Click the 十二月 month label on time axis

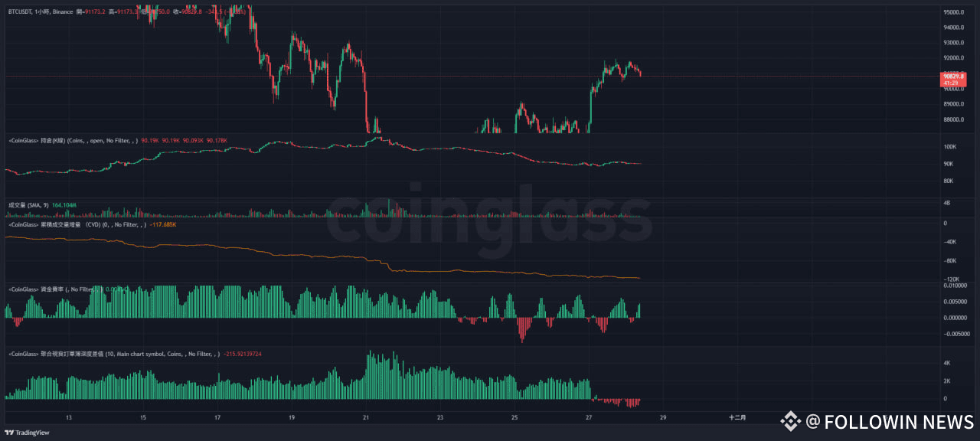737,418
